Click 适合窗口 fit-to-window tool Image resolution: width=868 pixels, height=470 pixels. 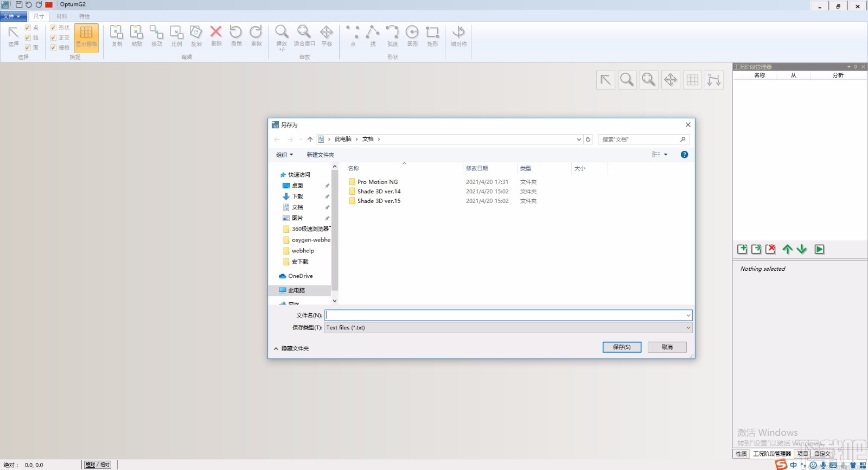click(x=304, y=36)
